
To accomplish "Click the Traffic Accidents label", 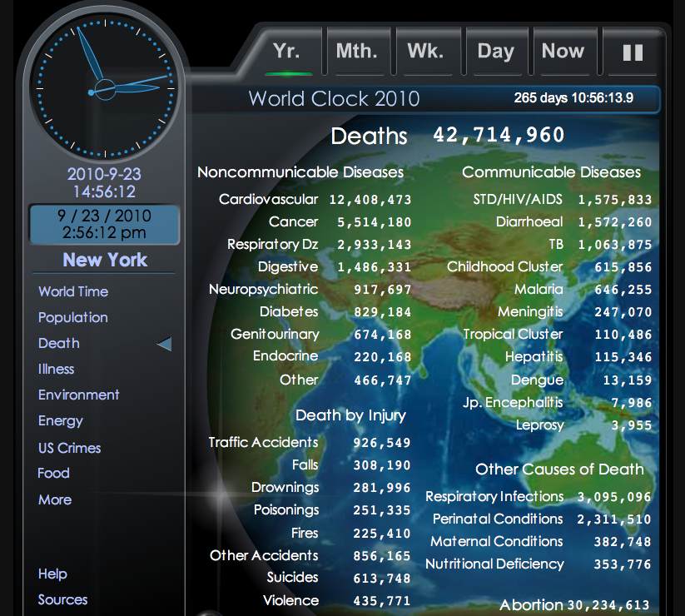I will (263, 443).
